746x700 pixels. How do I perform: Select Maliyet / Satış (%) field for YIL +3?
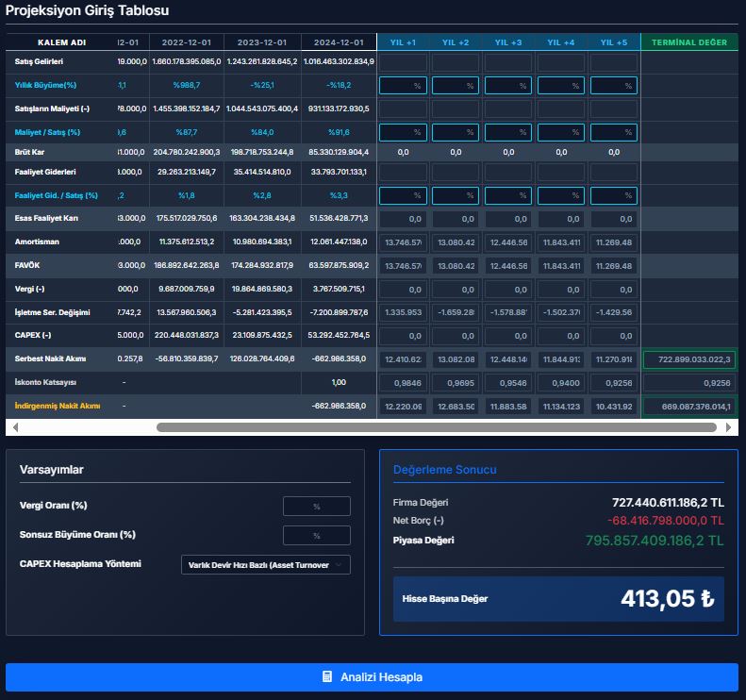click(508, 133)
